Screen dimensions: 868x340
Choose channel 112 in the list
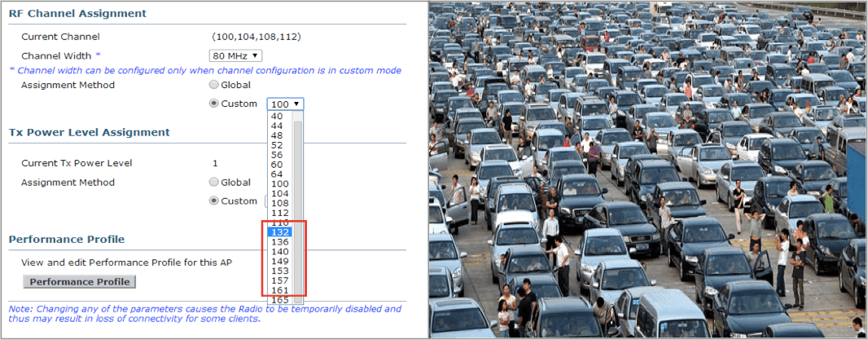coord(280,213)
